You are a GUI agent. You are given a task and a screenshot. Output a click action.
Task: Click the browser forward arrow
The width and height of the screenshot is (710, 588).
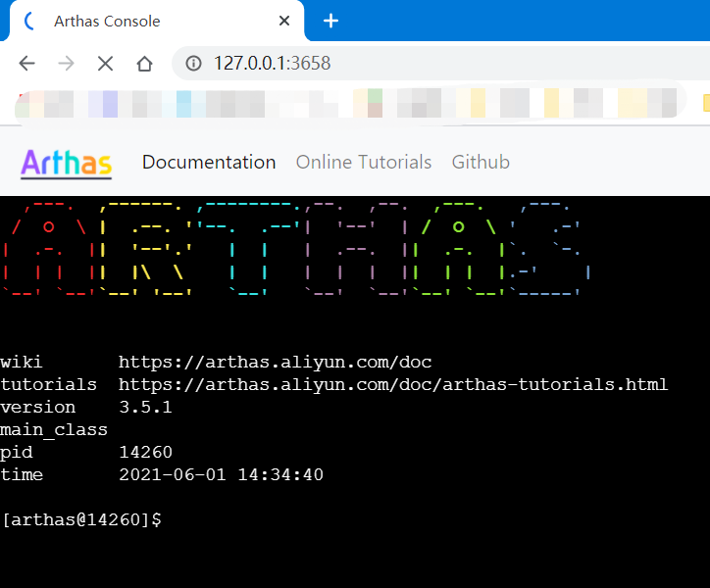[x=66, y=64]
